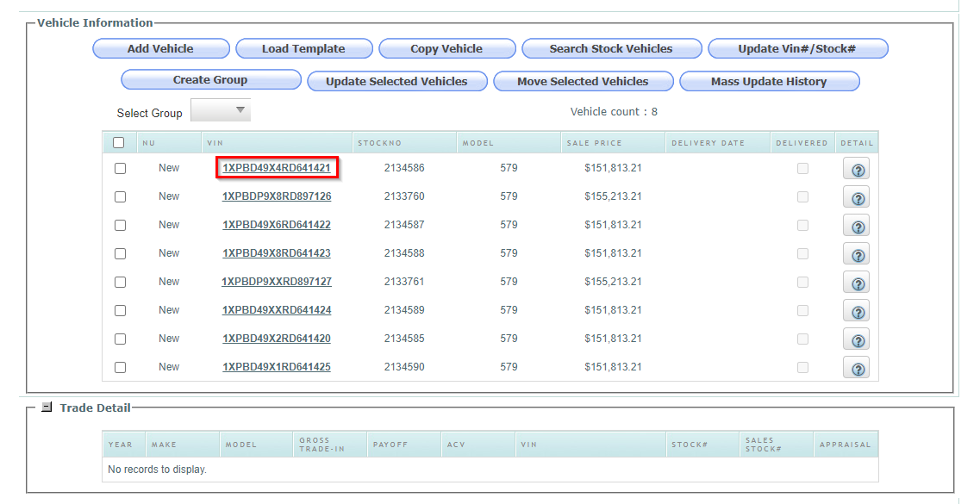Open detail for VIN 1XPBD49X4RD641421
The width and height of the screenshot is (980, 504).
(x=856, y=169)
